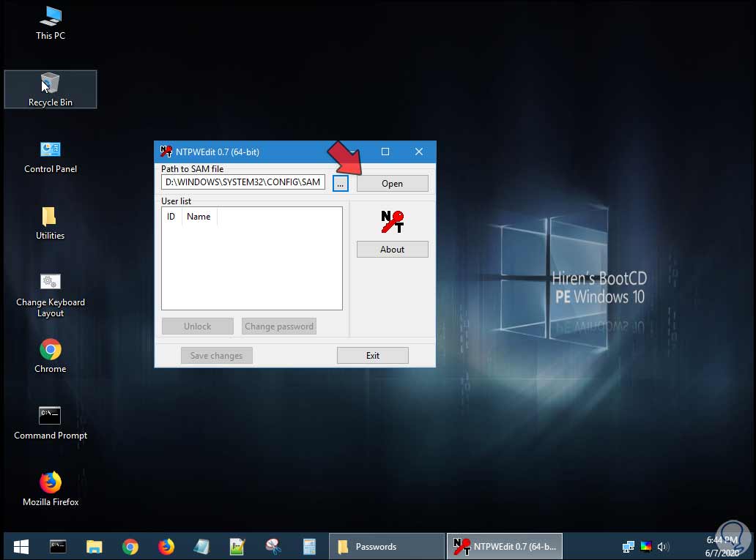This screenshot has width=756, height=560.
Task: Open the colorful display tray icon
Action: [x=646, y=547]
